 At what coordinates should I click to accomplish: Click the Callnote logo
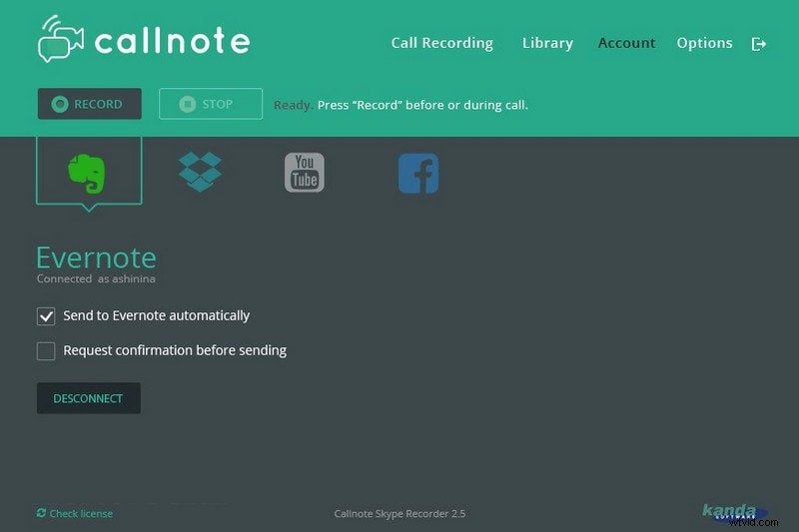144,39
